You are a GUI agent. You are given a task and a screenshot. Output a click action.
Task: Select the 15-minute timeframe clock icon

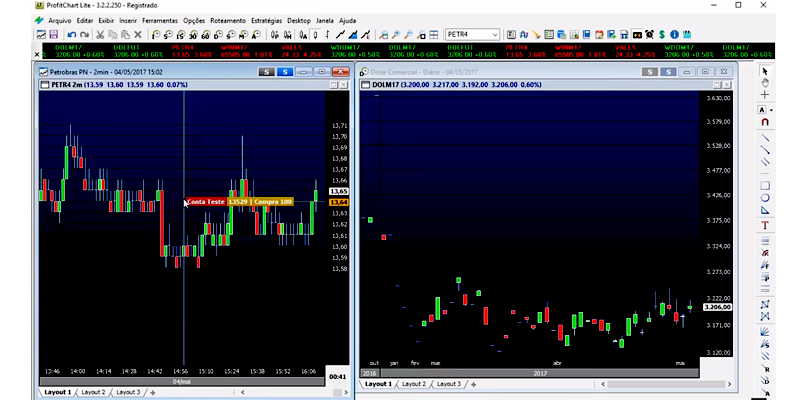(x=181, y=35)
